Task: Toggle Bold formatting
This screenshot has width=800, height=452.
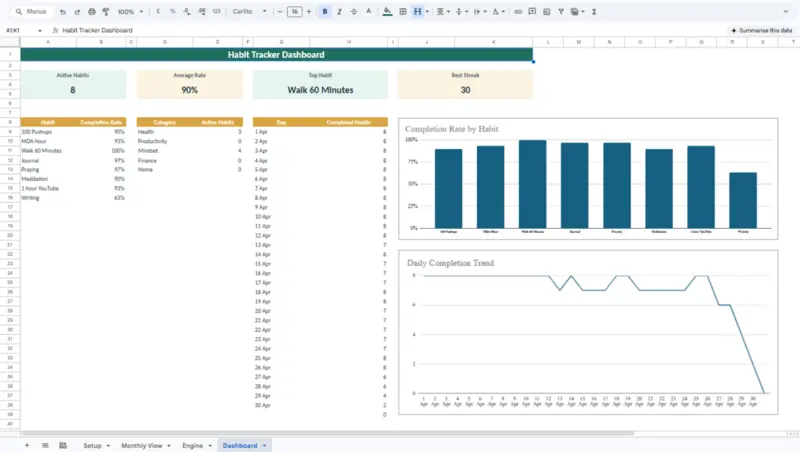Action: click(x=324, y=12)
